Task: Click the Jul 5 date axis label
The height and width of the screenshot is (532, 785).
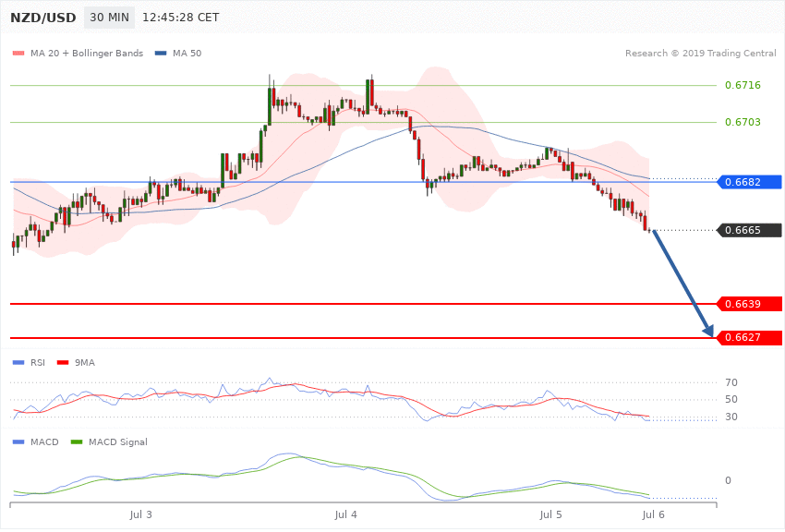Action: click(x=550, y=514)
